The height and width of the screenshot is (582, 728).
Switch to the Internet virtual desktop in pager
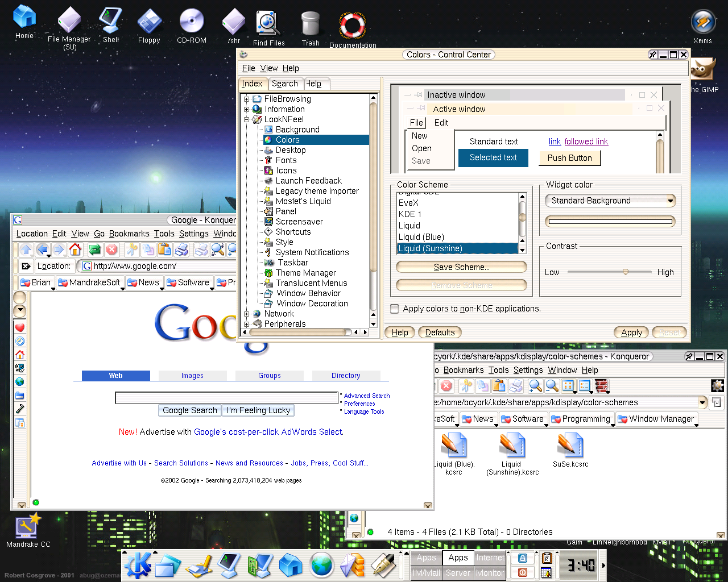point(490,558)
